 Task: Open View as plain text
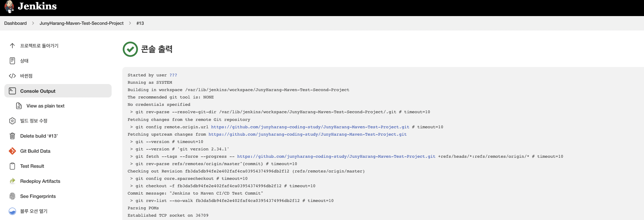click(45, 106)
